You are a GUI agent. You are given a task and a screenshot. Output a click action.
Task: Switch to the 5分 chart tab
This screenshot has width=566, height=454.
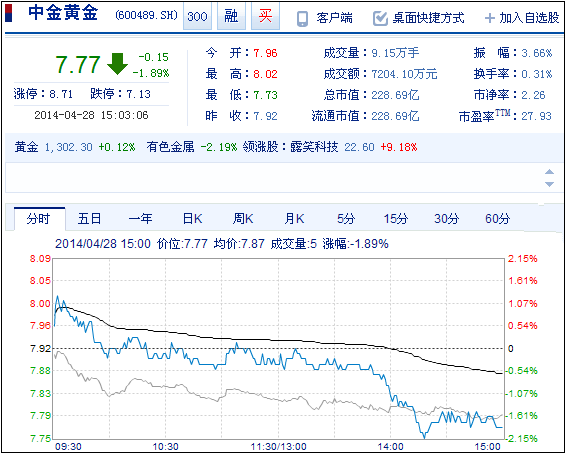pos(346,219)
